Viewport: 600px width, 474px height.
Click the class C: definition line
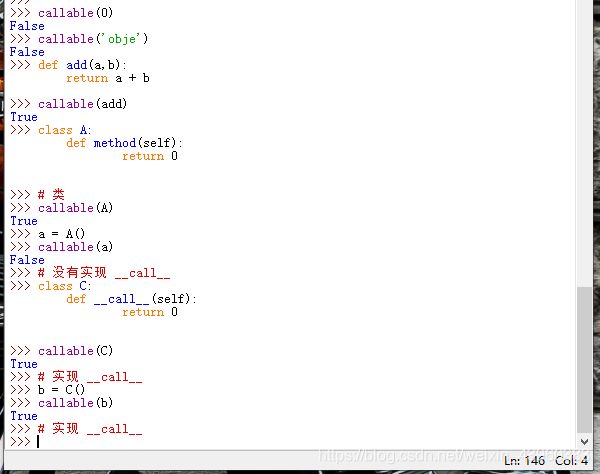pos(65,286)
